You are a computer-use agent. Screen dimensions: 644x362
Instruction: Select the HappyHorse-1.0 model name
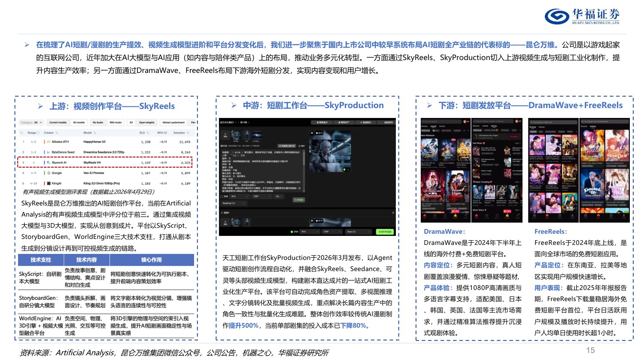tap(94, 142)
